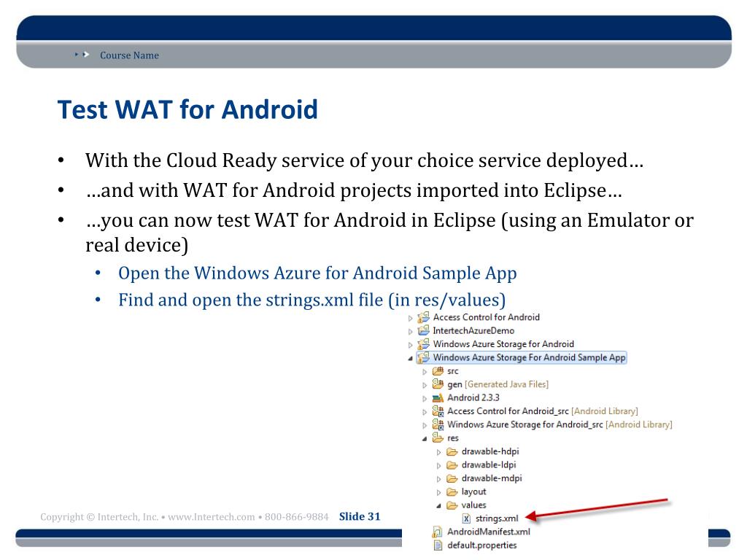This screenshot has height=560, width=747.
Task: Click the Windows Azure Storage for Android_src icon
Action: [x=438, y=424]
